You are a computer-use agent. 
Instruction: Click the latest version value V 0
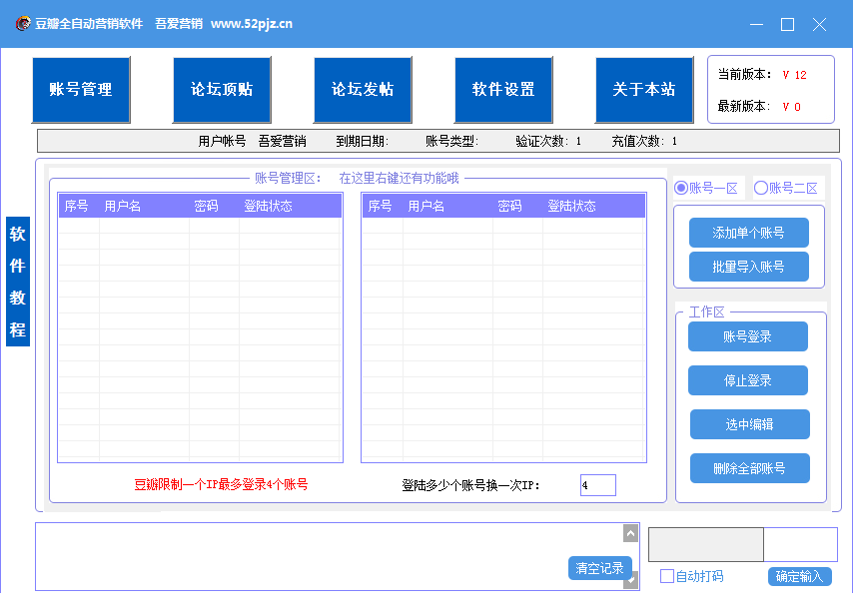click(x=791, y=107)
